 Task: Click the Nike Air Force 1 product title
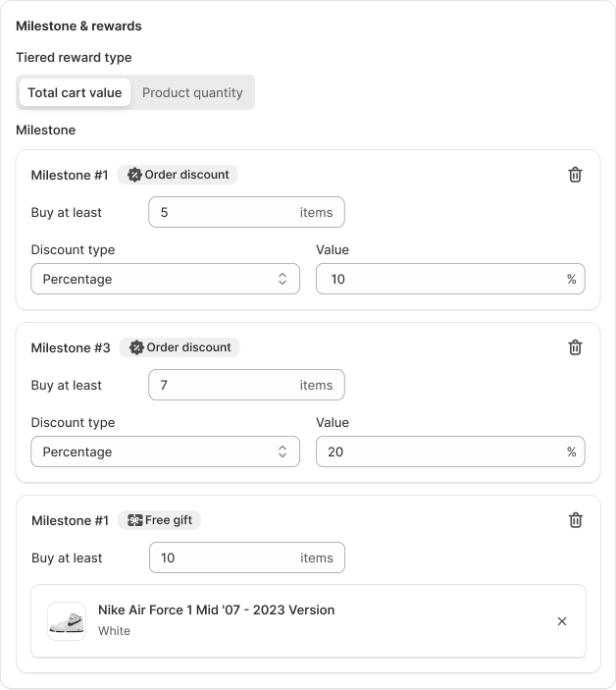pyautogui.click(x=216, y=610)
